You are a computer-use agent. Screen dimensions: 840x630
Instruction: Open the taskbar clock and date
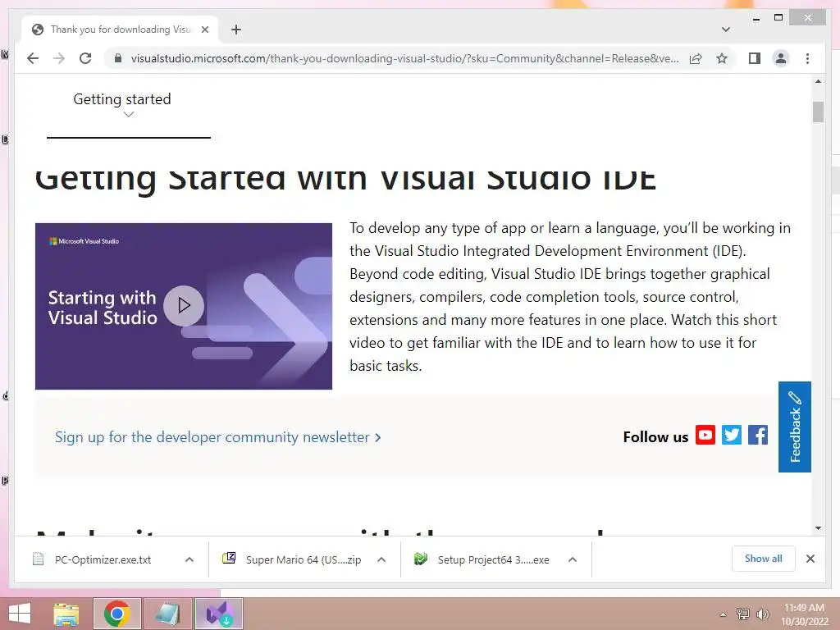804,614
